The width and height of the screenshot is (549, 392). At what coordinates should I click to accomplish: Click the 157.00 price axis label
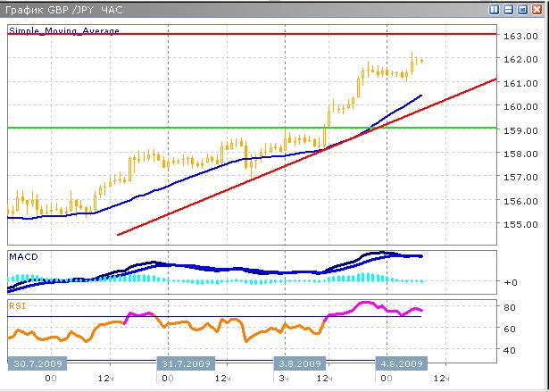(519, 178)
